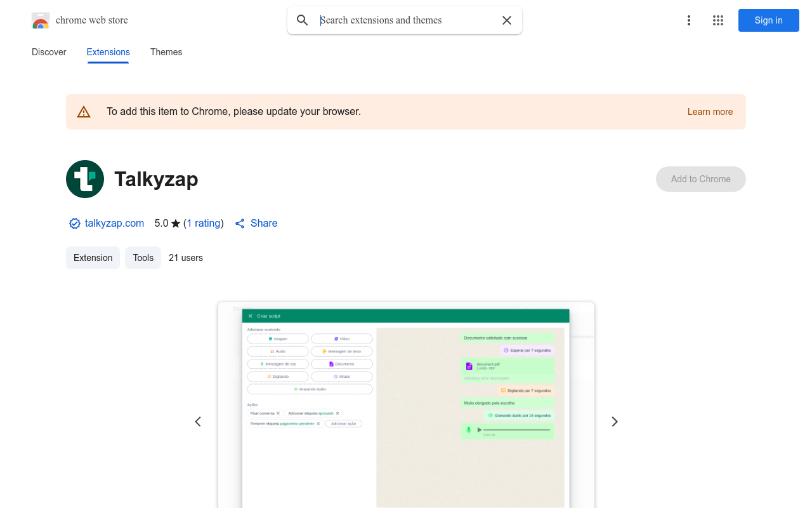Click the Share icon
The width and height of the screenshot is (812, 508).
(x=240, y=224)
